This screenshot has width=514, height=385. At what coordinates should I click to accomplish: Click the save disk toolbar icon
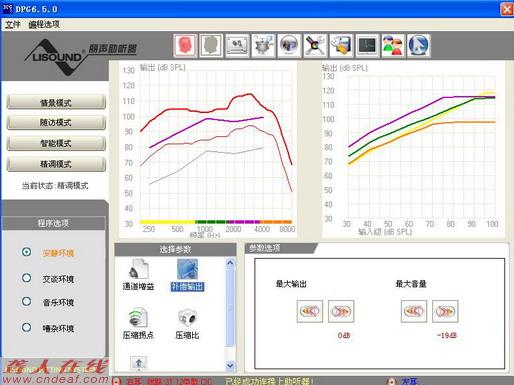click(341, 45)
